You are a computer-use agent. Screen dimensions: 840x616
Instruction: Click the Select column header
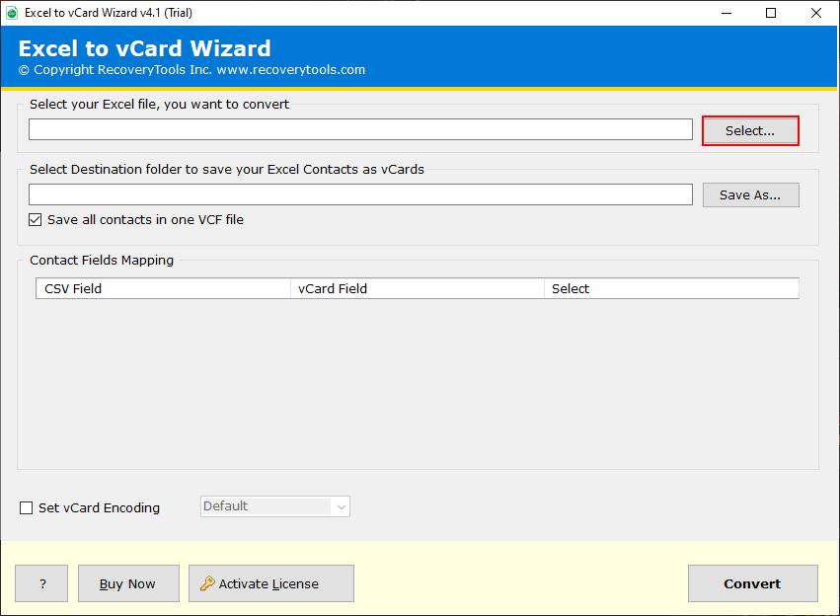click(x=672, y=288)
